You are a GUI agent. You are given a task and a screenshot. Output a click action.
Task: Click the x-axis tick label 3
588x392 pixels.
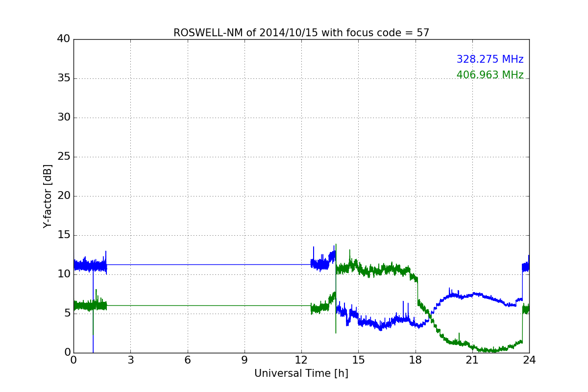pos(130,360)
